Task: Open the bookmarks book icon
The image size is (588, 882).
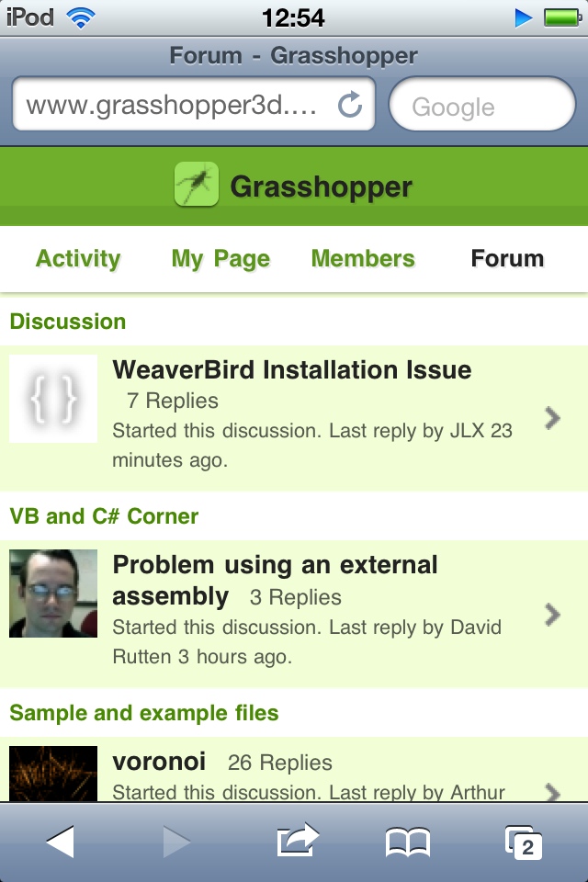Action: [x=407, y=841]
